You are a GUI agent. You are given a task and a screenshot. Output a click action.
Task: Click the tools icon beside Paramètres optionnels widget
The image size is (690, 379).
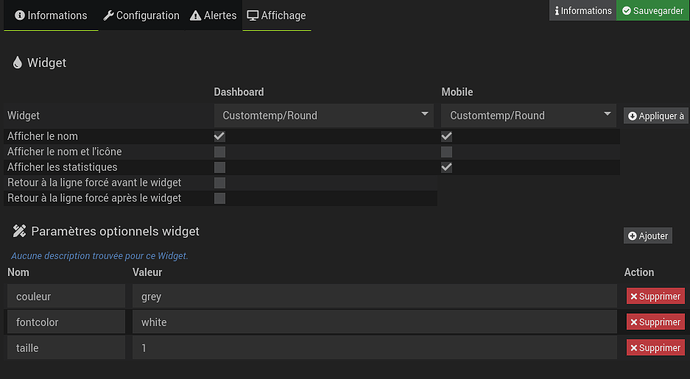19,231
